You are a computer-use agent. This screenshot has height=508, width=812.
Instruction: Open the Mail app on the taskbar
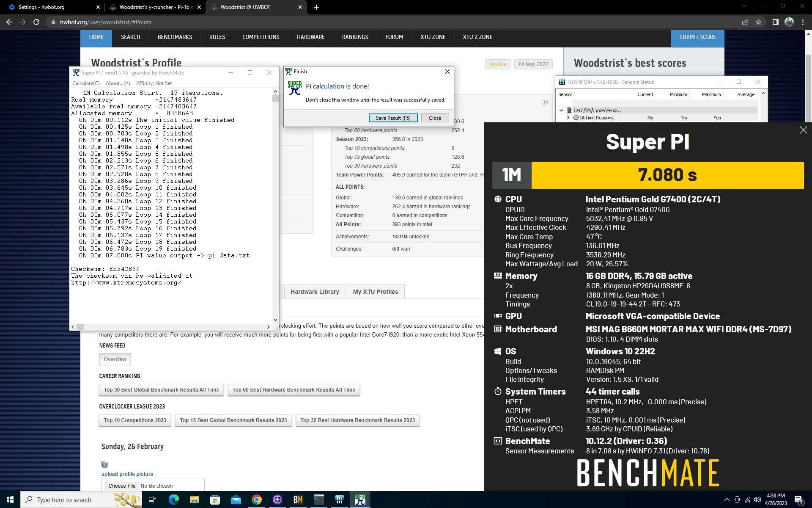[x=236, y=500]
